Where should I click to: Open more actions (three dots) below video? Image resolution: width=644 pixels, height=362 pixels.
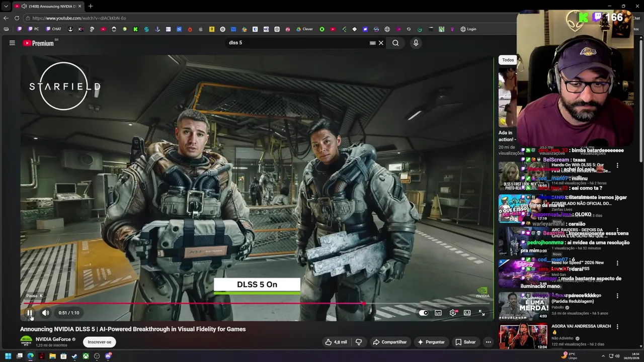[x=488, y=342]
